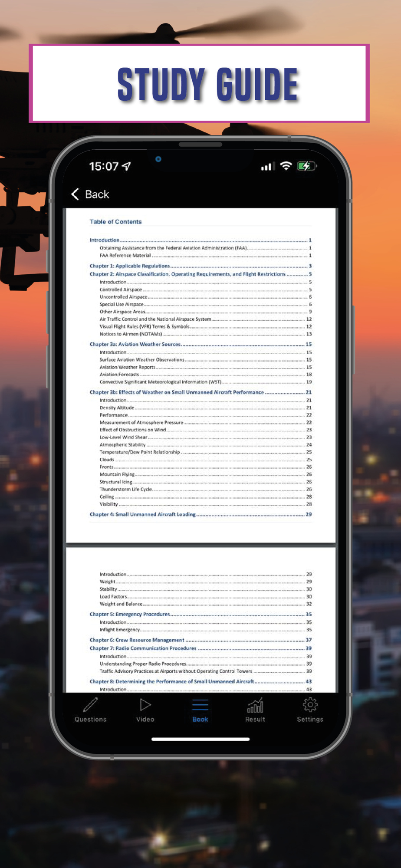Select 'Understanding Proper Radio Procedures' row
Screen dimensions: 401x868
coord(206,664)
